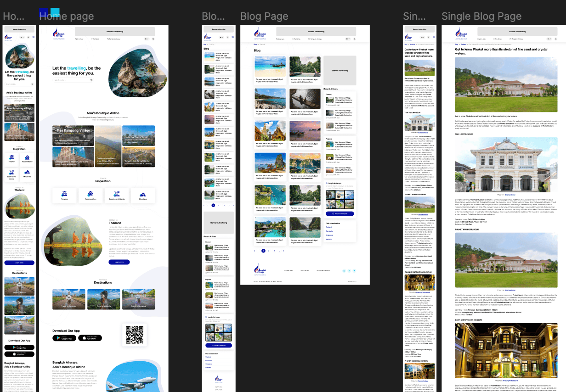
Task: Click the QR code in Download Our App
Action: (134, 335)
